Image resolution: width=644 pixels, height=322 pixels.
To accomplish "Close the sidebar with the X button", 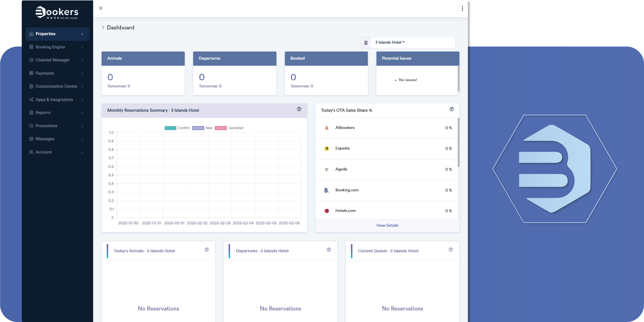I will (x=100, y=8).
